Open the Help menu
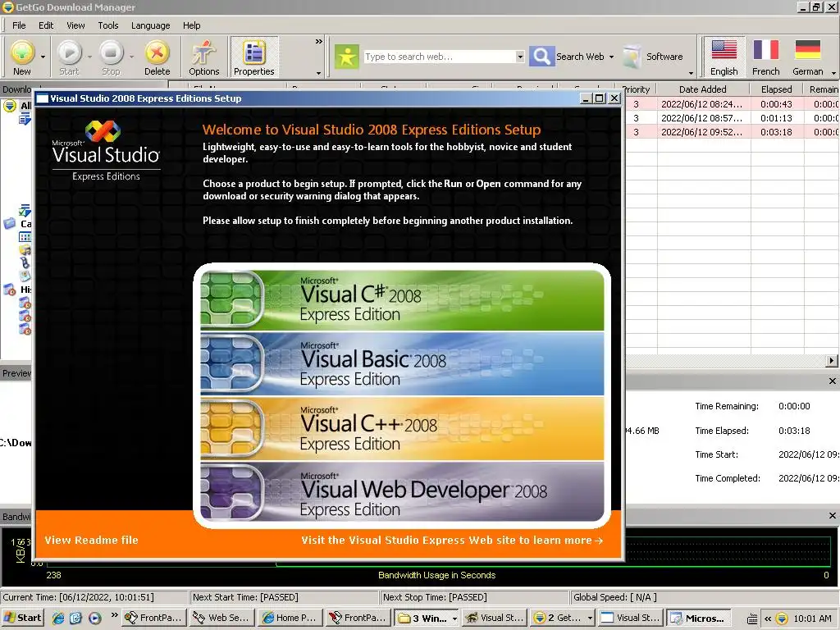 coord(191,25)
